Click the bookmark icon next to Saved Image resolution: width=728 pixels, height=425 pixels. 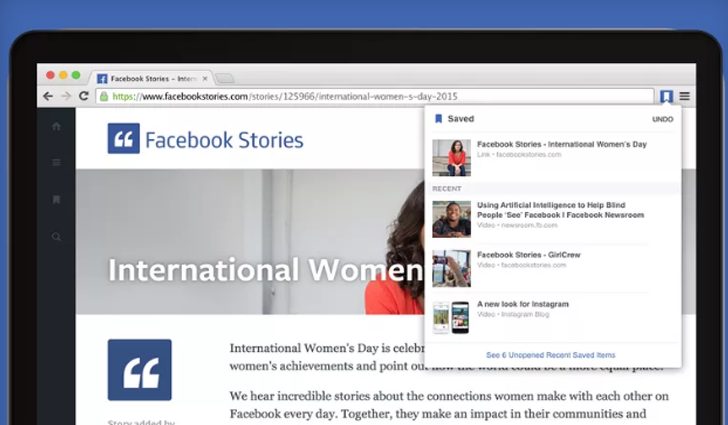click(438, 119)
